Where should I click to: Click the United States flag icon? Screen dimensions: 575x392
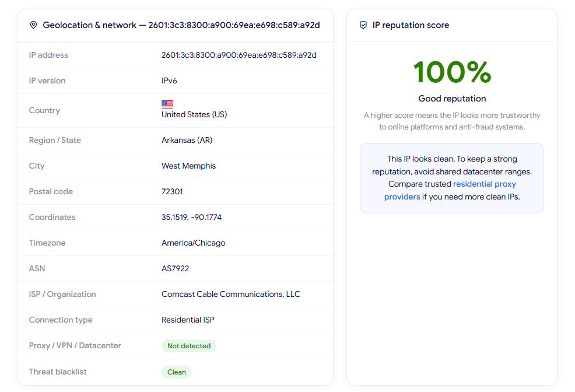coord(167,104)
